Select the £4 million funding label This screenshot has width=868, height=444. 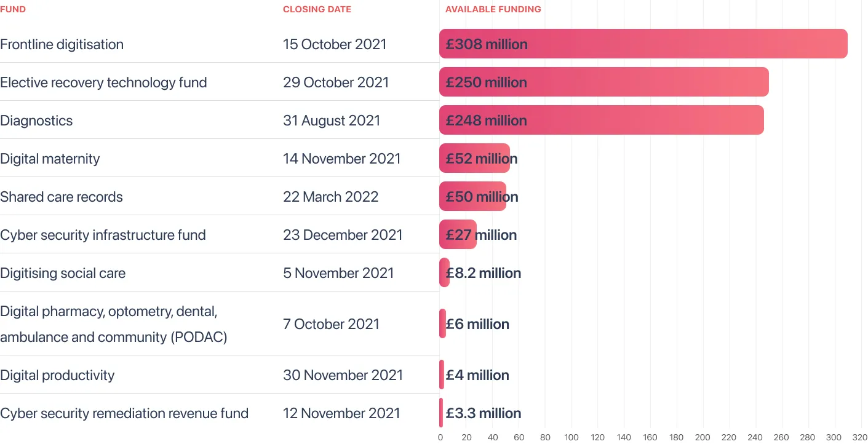pos(477,375)
